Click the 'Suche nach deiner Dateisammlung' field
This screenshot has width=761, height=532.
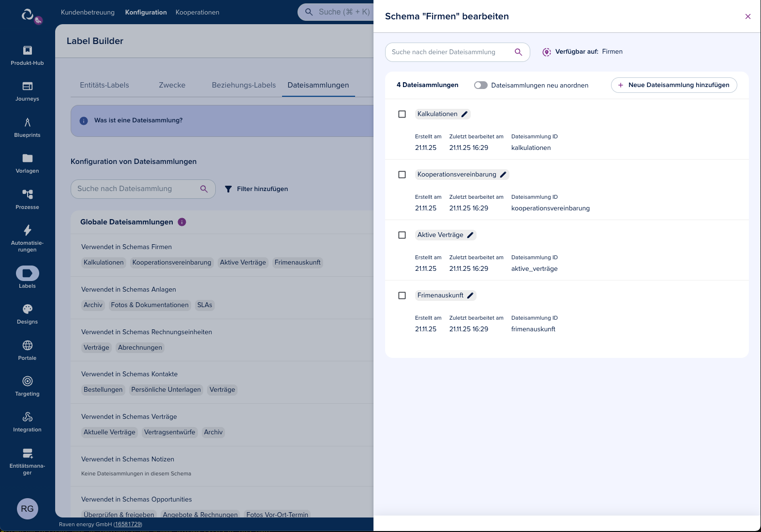450,52
